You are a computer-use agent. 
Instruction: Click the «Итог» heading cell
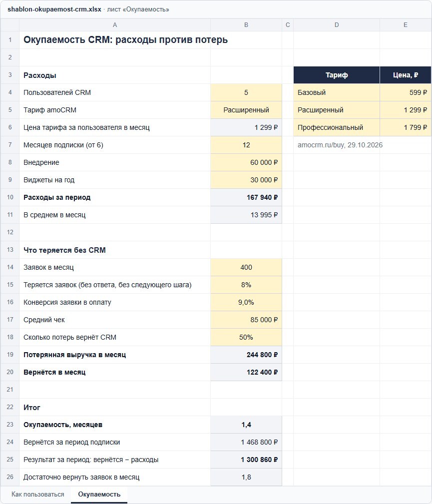(x=115, y=407)
